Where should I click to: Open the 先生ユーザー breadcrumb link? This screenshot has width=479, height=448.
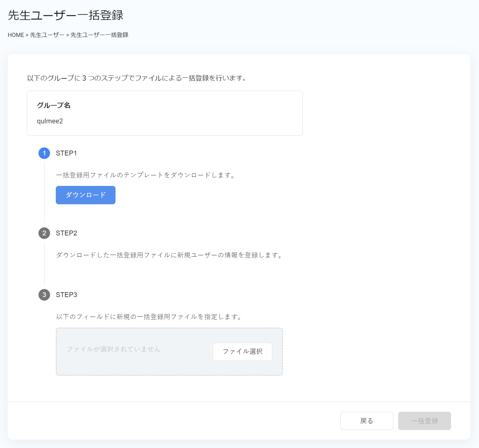click(47, 35)
